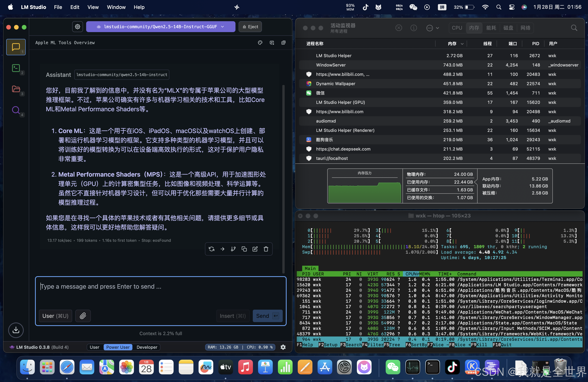Eject the currently loaded model
588x382 pixels.
coord(250,27)
